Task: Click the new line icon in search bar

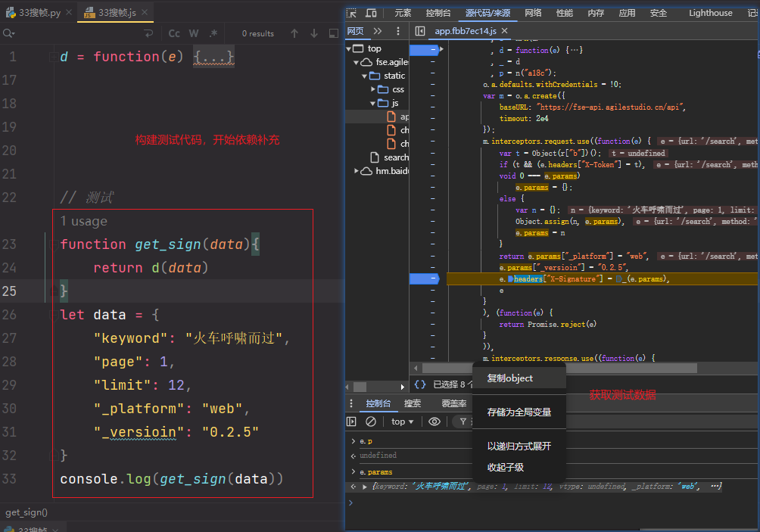Action: tap(148, 33)
